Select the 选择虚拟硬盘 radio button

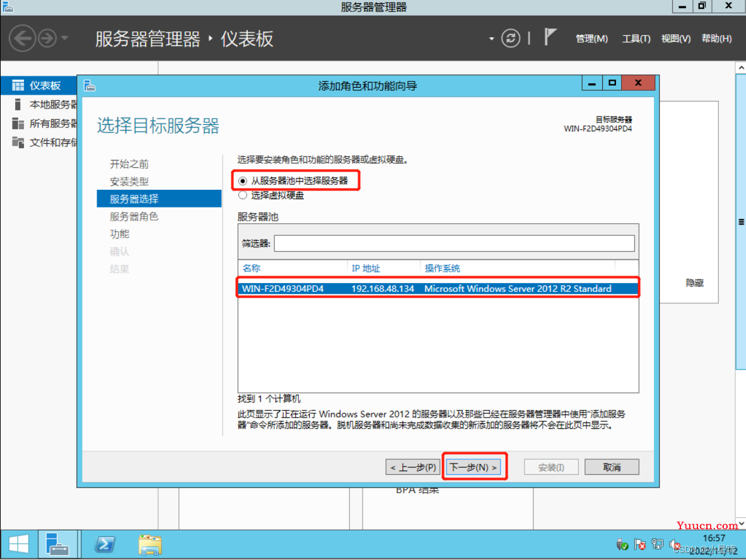(243, 195)
